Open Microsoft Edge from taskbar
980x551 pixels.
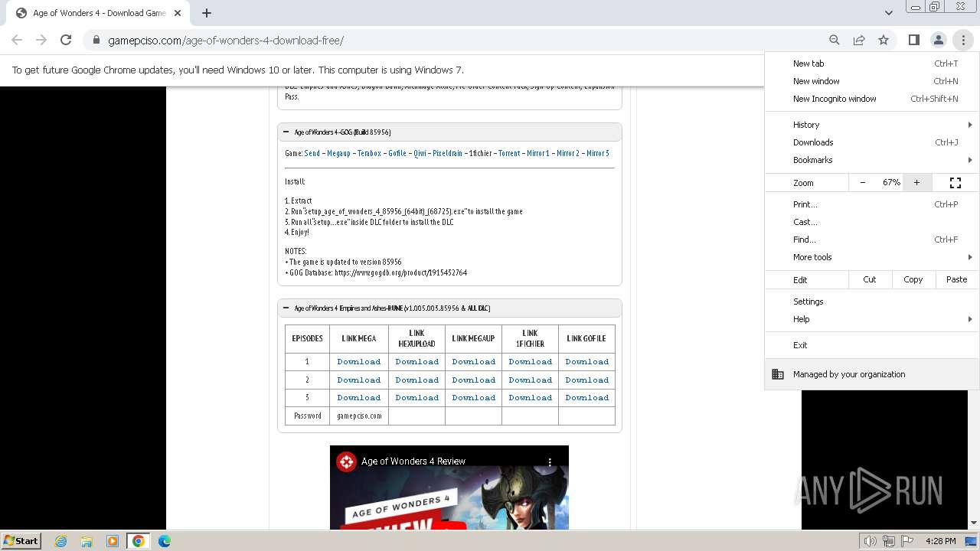pos(165,541)
